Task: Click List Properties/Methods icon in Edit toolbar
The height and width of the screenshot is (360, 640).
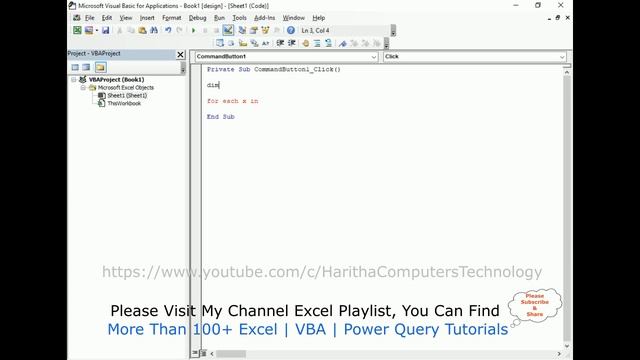Action: (x=220, y=43)
